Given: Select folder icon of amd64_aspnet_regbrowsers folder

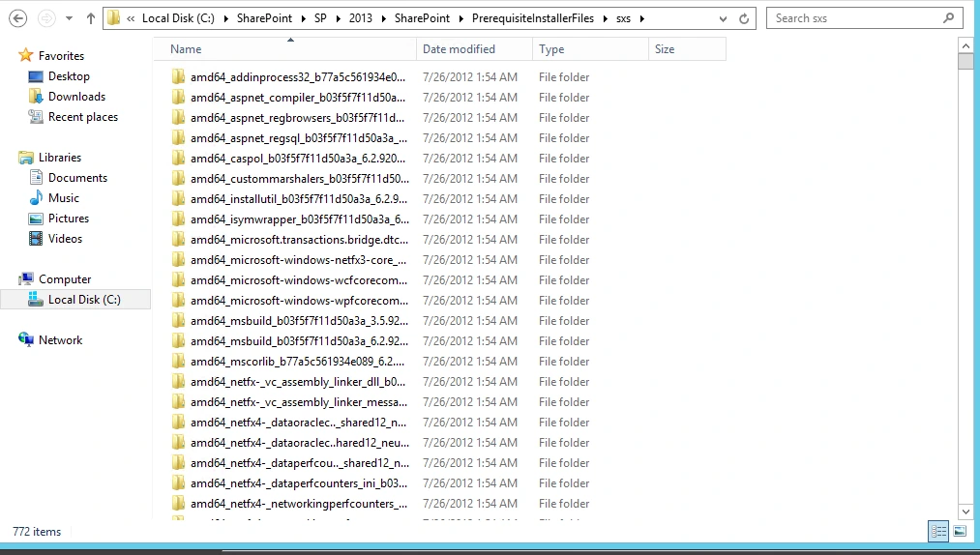Looking at the screenshot, I should coord(178,118).
